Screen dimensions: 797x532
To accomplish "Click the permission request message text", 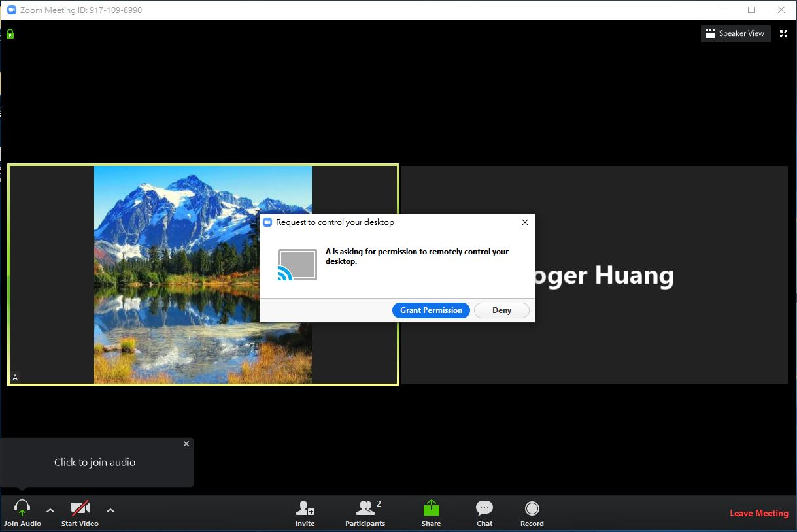I will tap(417, 256).
